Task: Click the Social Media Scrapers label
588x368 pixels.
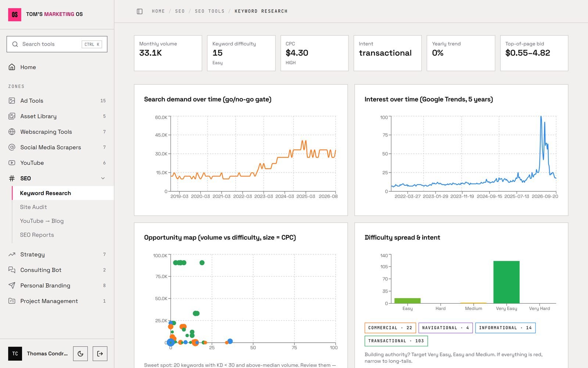Action: 51,147
